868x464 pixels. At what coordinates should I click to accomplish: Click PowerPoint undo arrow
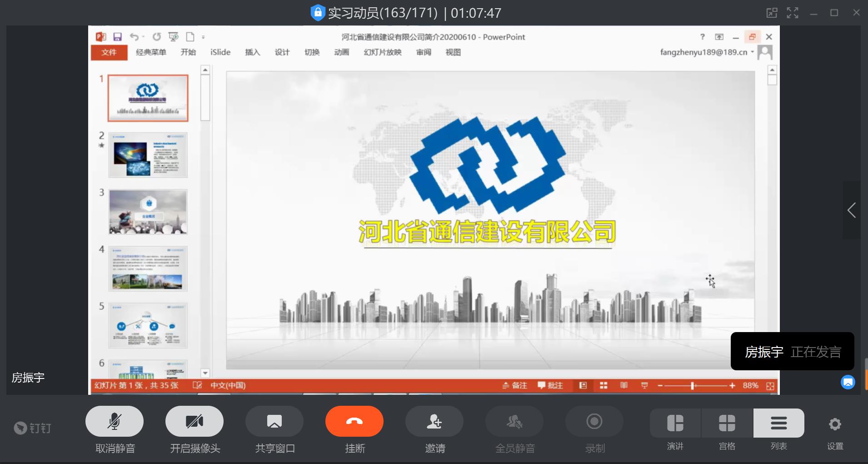(134, 37)
